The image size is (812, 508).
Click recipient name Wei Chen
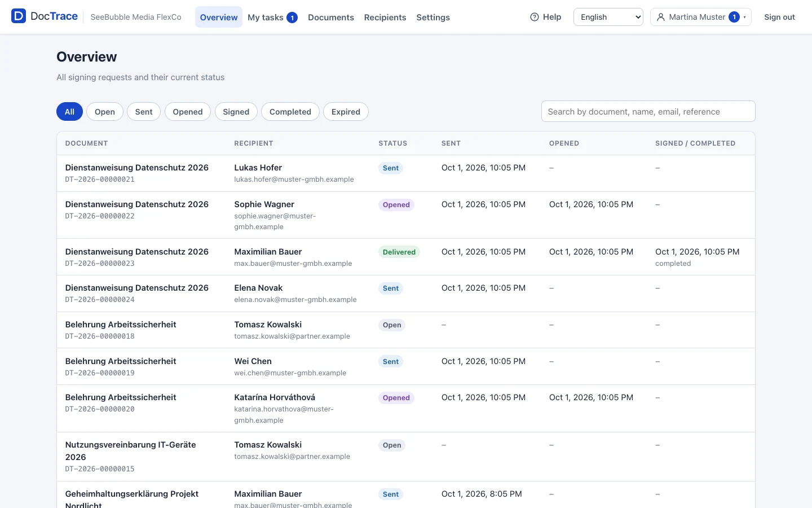[253, 361]
